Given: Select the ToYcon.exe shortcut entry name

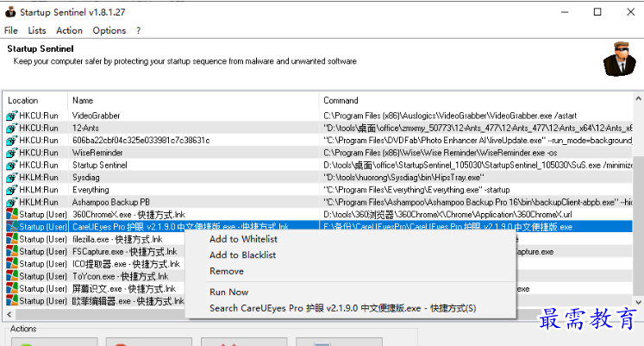Looking at the screenshot, I should (121, 276).
